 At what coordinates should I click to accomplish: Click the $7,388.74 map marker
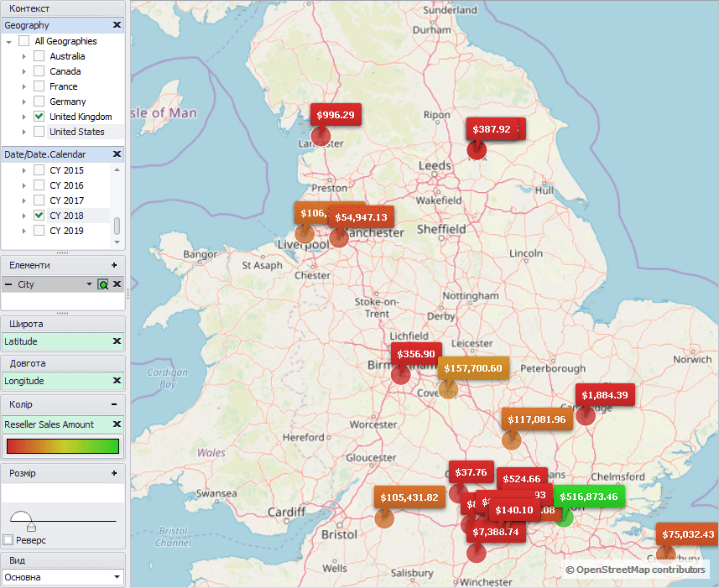(x=496, y=532)
